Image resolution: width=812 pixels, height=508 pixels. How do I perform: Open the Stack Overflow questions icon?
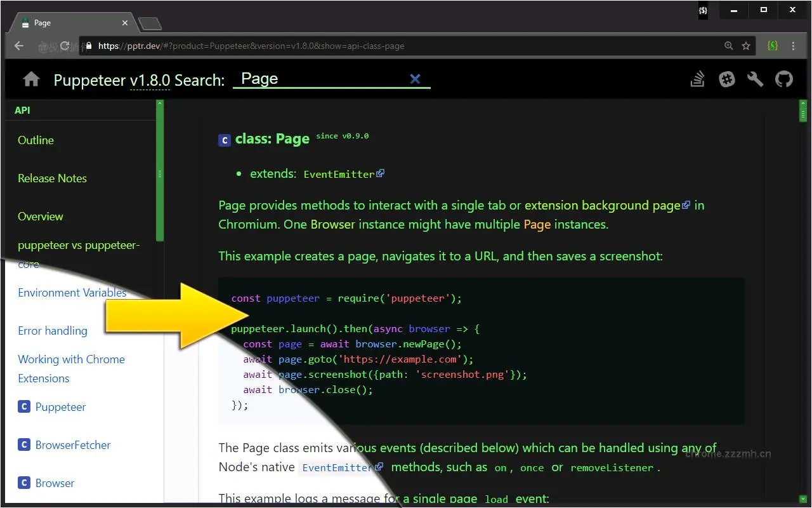click(697, 79)
